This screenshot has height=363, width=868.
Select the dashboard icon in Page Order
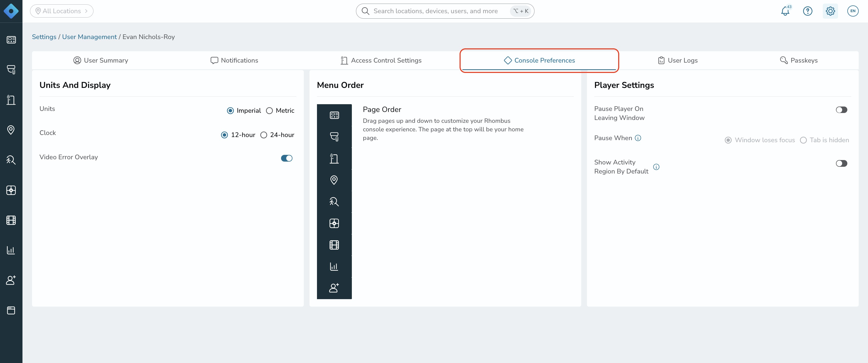(334, 115)
